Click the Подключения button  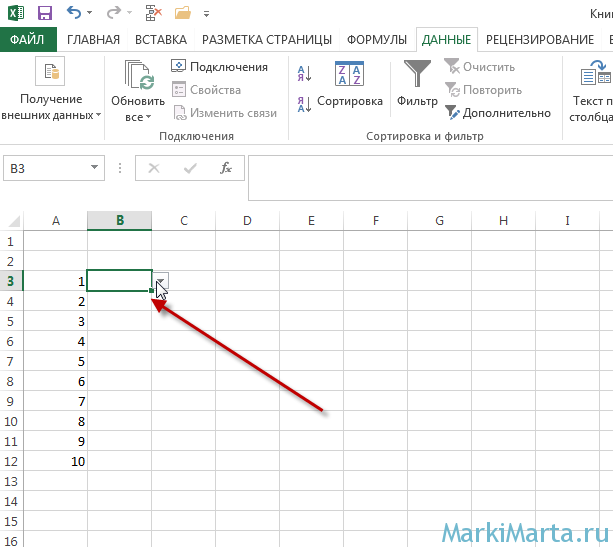(219, 67)
